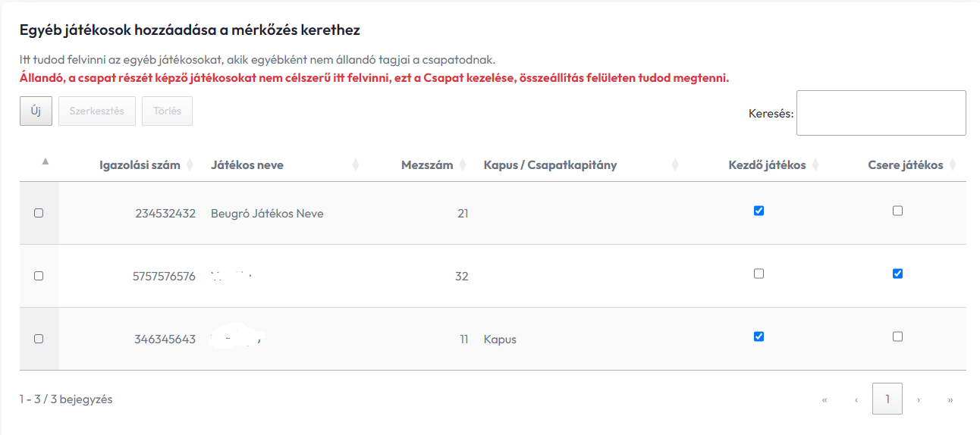Check Csere játékos for the Kapus row
Screen dimensions: 980x435
click(897, 336)
